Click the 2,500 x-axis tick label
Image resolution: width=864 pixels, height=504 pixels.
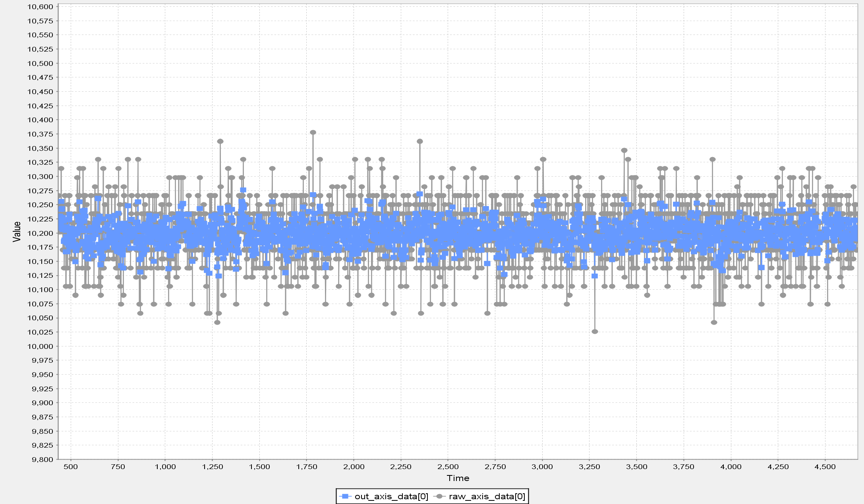coord(448,467)
